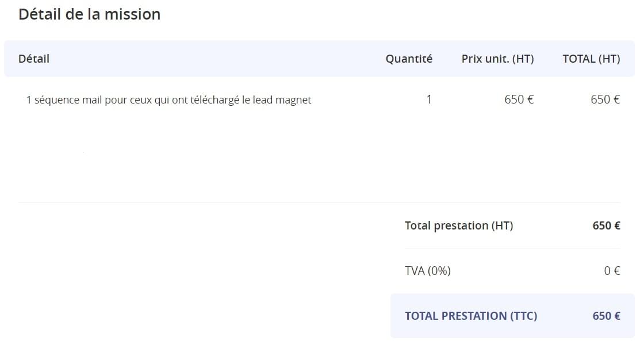The width and height of the screenshot is (644, 352).
Task: Click the 0 € TVA amount
Action: pyautogui.click(x=612, y=271)
